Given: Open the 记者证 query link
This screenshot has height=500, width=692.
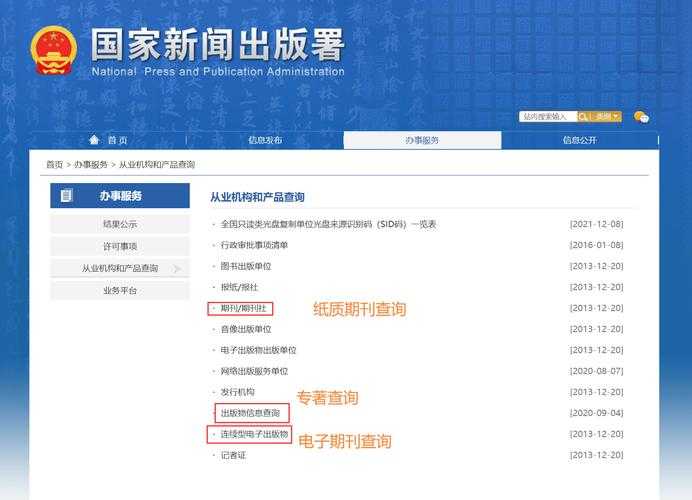Looking at the screenshot, I should [x=233, y=455].
